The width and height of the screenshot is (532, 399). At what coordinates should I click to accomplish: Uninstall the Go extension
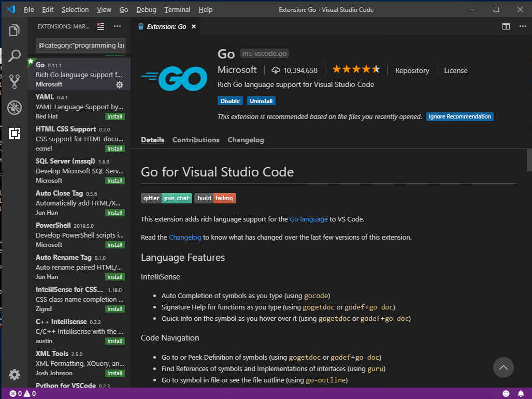[261, 101]
